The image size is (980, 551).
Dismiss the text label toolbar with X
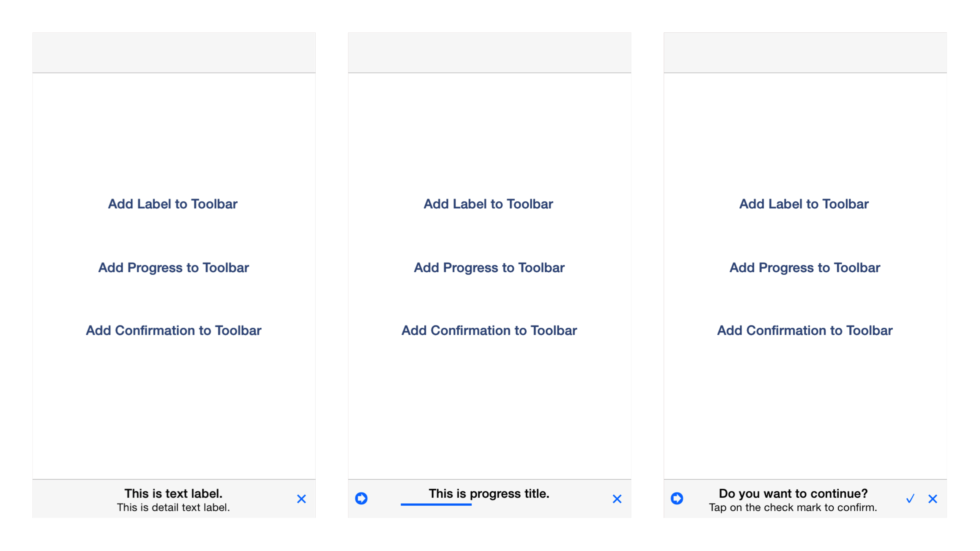[301, 498]
